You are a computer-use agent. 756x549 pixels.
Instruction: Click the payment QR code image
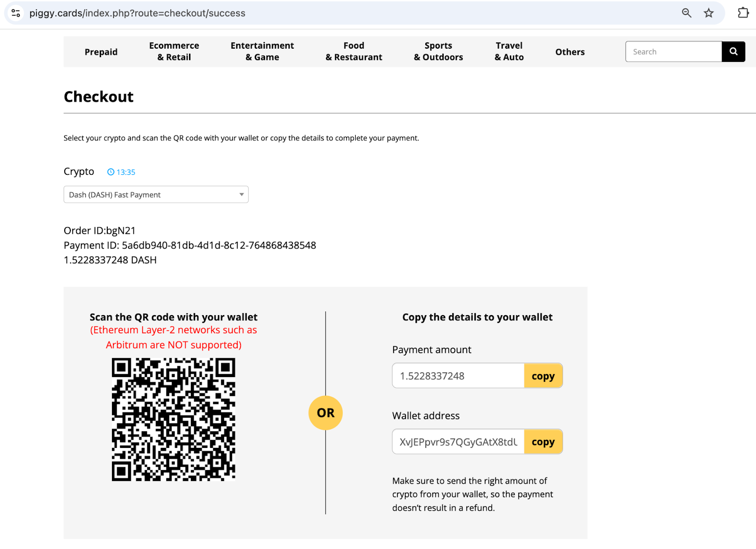pyautogui.click(x=173, y=420)
